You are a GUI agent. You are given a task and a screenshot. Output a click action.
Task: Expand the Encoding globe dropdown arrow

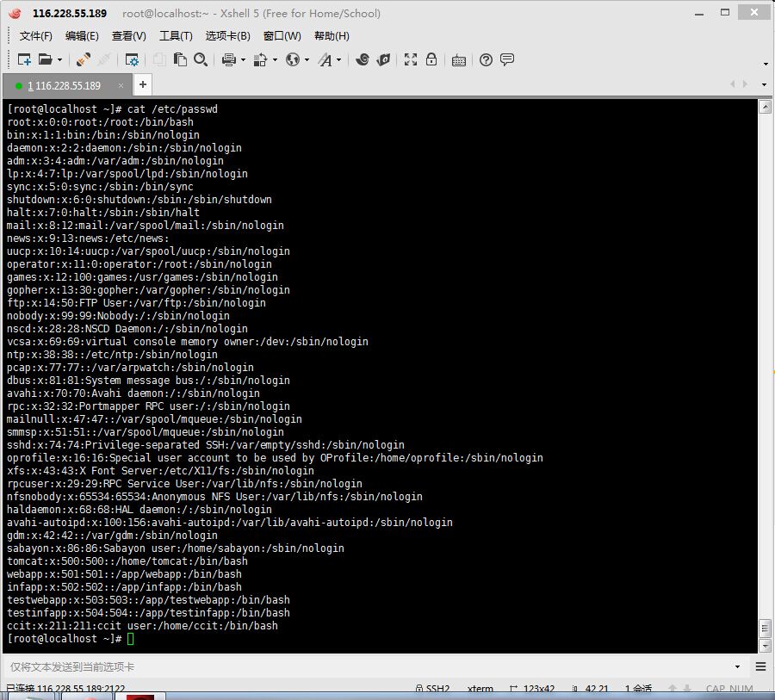pyautogui.click(x=307, y=60)
